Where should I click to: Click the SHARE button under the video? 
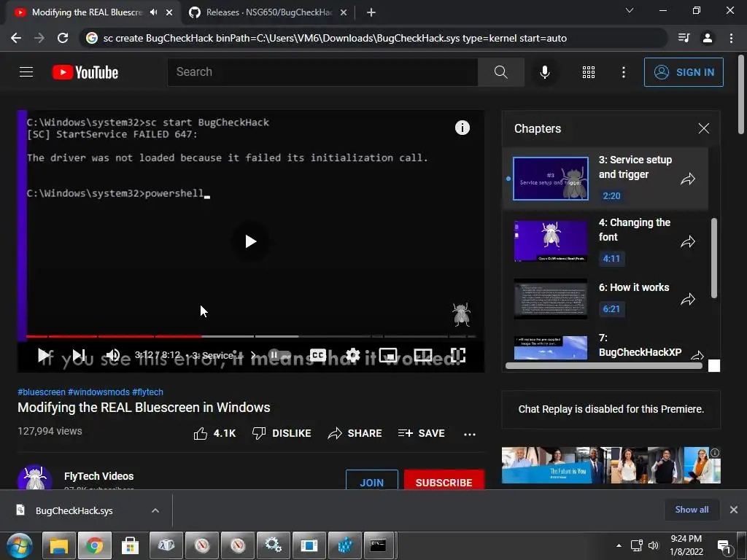click(x=355, y=433)
